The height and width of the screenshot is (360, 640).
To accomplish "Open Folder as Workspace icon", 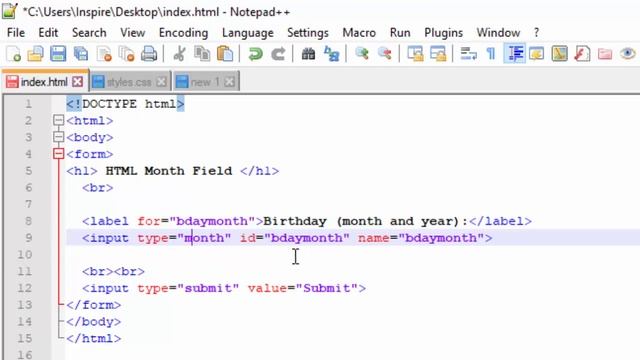I will pyautogui.click(x=605, y=54).
